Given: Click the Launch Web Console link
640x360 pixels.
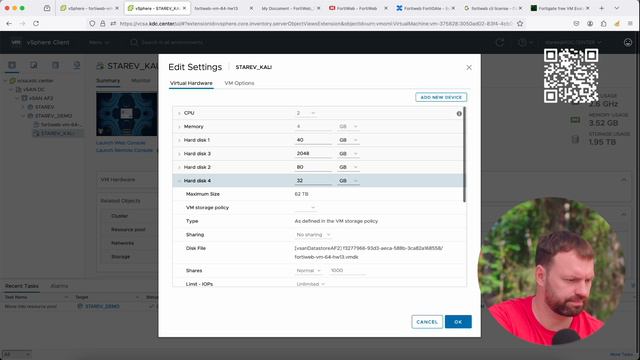Looking at the screenshot, I should tap(121, 143).
